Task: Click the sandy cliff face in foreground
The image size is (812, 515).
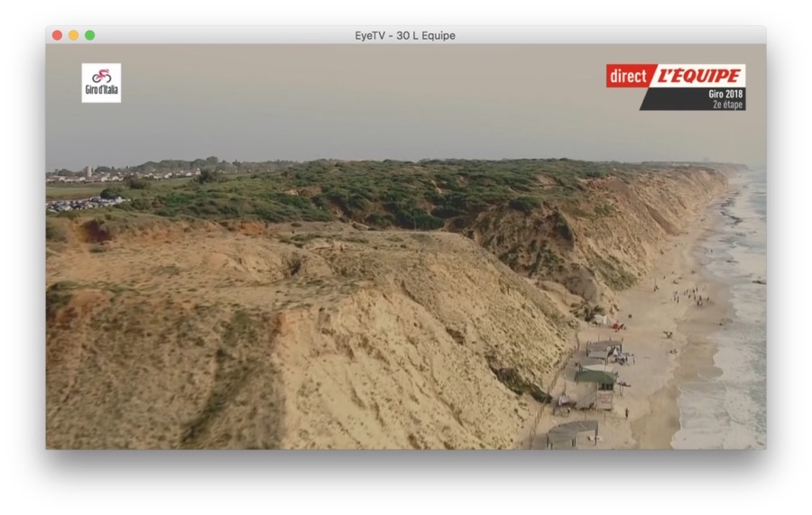Action: pyautogui.click(x=361, y=361)
